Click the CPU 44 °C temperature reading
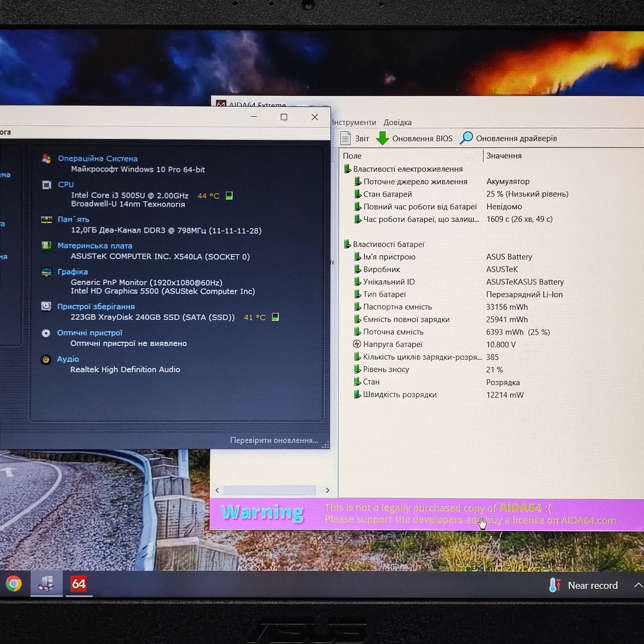Image resolution: width=644 pixels, height=644 pixels. click(208, 196)
